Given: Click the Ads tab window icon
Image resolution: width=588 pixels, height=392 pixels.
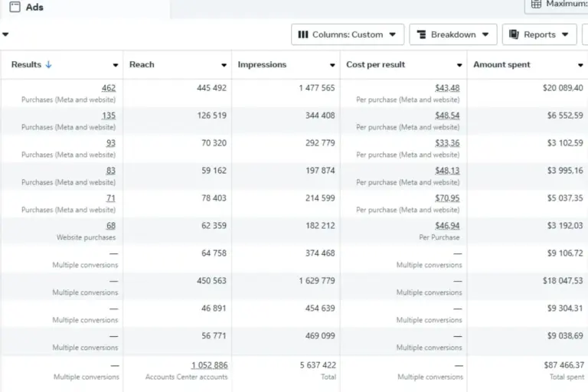Looking at the screenshot, I should [15, 7].
